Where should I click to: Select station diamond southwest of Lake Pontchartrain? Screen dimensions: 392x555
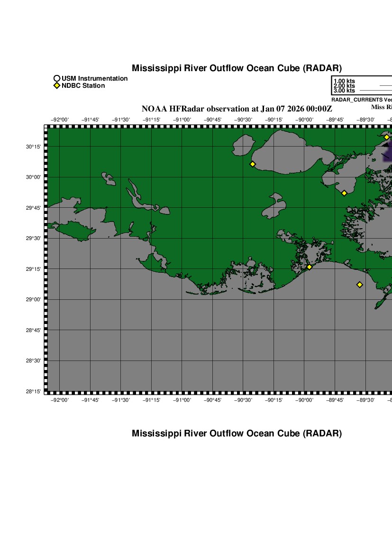[253, 164]
